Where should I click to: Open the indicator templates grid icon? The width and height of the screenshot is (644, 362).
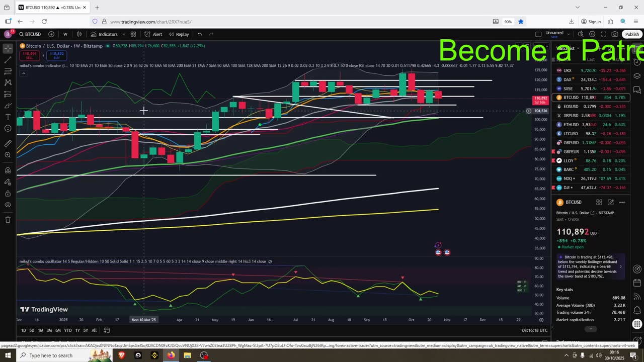[133, 34]
